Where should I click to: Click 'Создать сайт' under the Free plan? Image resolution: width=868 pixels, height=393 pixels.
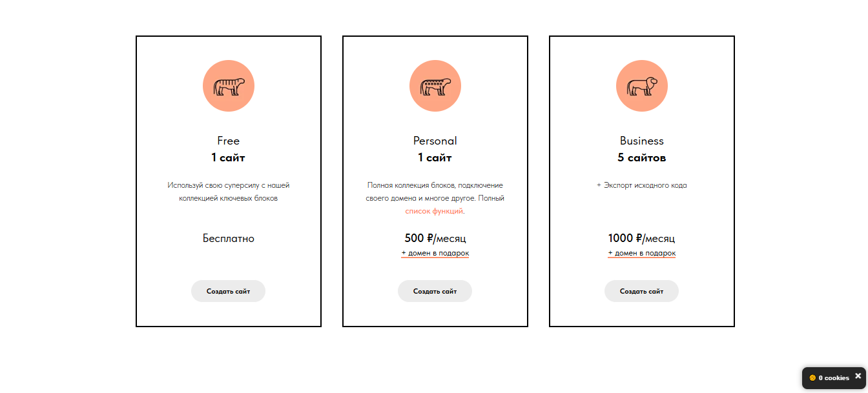229,291
